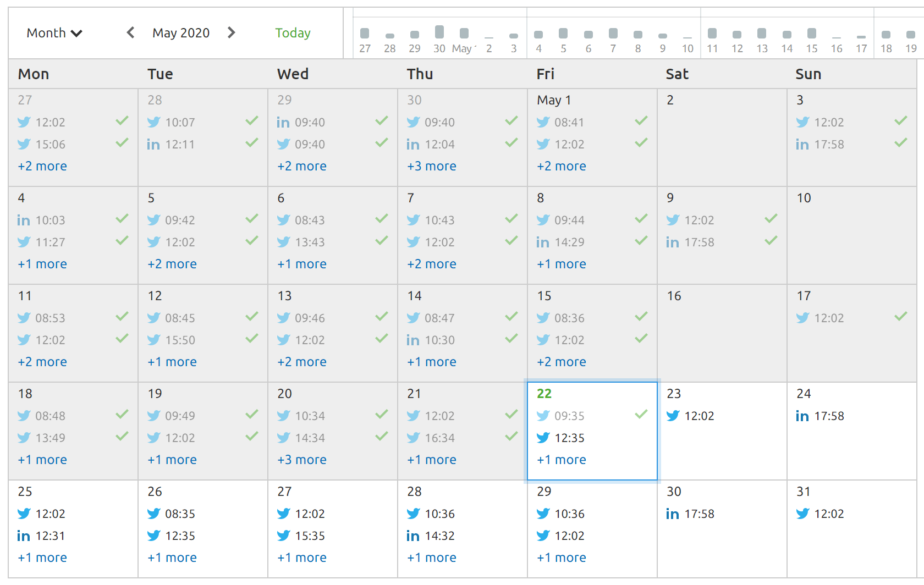Open Twitter post at 13:43 on May 6

tap(301, 242)
